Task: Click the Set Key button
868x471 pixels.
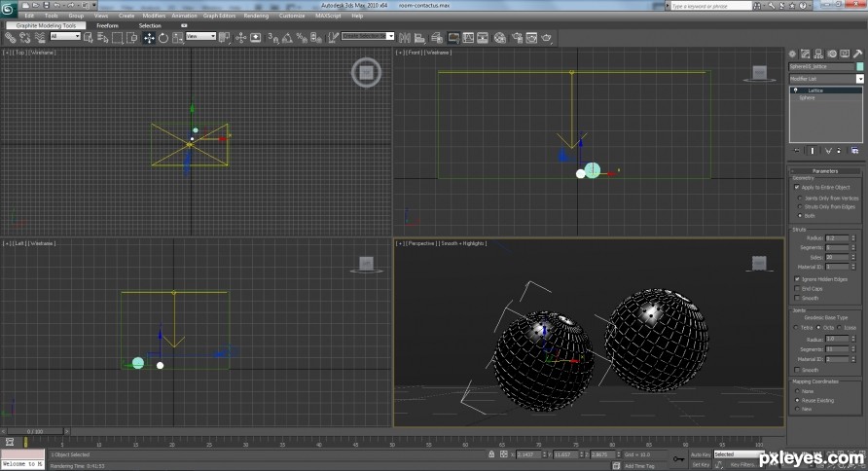Action: pos(701,464)
